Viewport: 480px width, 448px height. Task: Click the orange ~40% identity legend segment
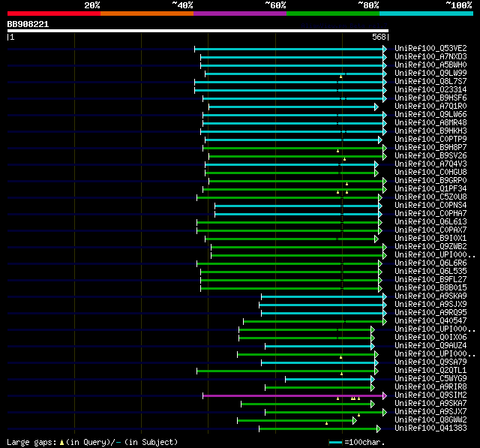[147, 14]
